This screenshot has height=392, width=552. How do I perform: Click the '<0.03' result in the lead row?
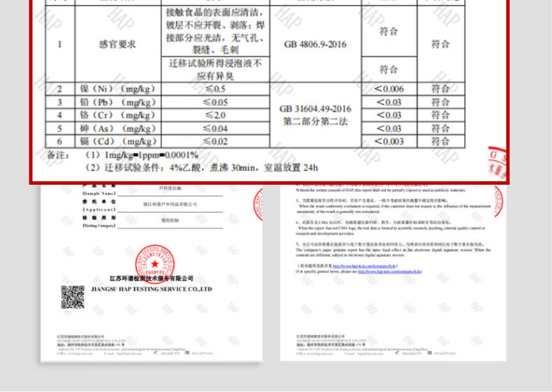(x=389, y=102)
